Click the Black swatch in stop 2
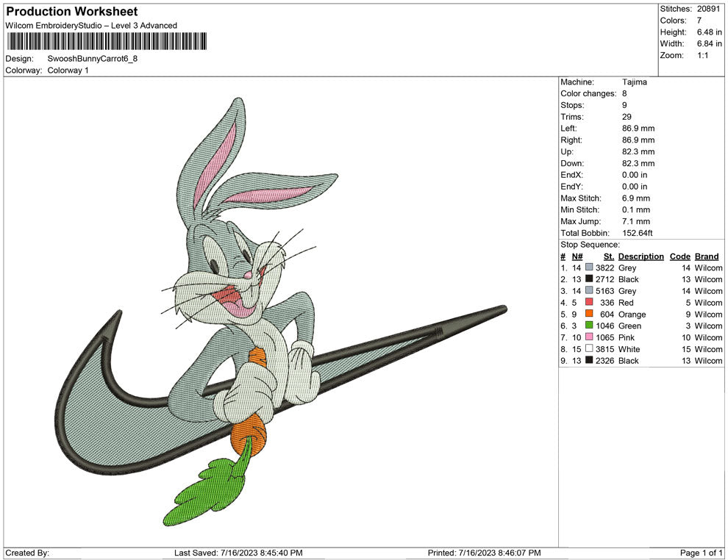Image resolution: width=728 pixels, height=560 pixels. (588, 279)
